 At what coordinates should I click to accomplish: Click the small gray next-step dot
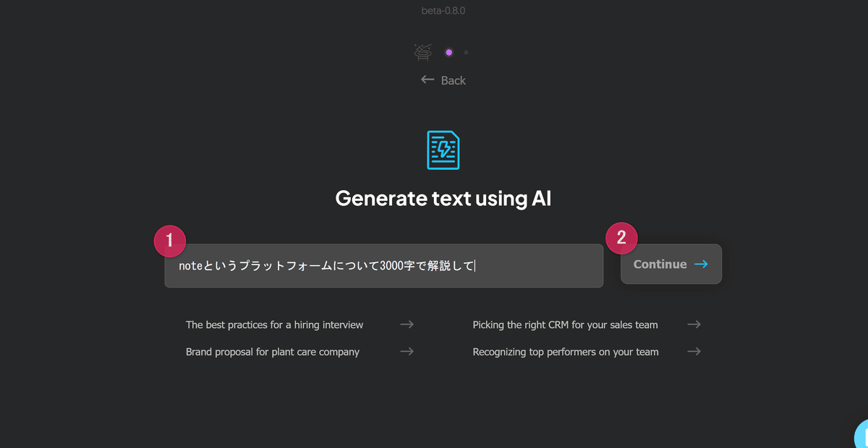466,52
